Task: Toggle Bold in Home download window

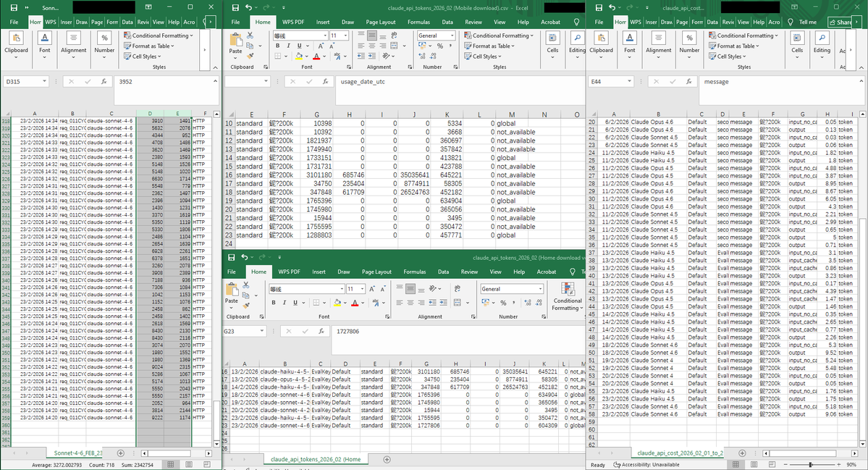Action: pos(274,303)
